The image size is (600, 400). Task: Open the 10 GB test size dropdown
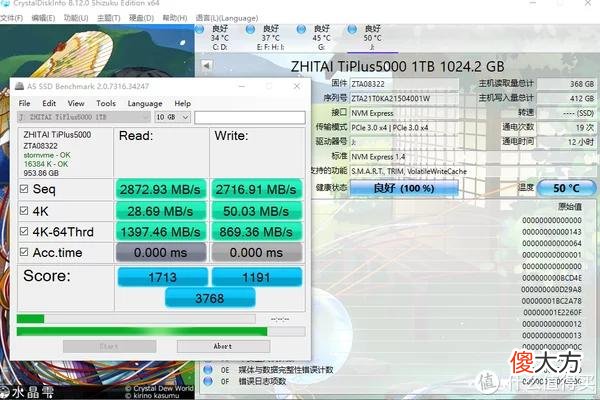173,117
